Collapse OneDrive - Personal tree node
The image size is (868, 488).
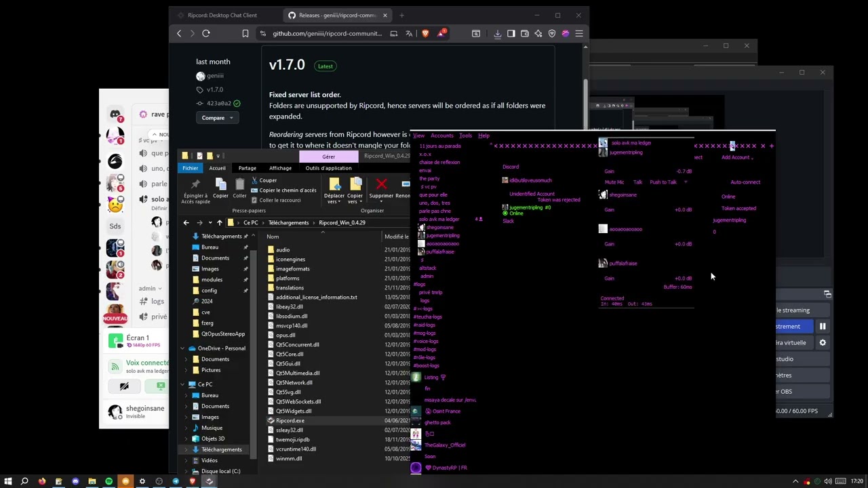tap(182, 348)
